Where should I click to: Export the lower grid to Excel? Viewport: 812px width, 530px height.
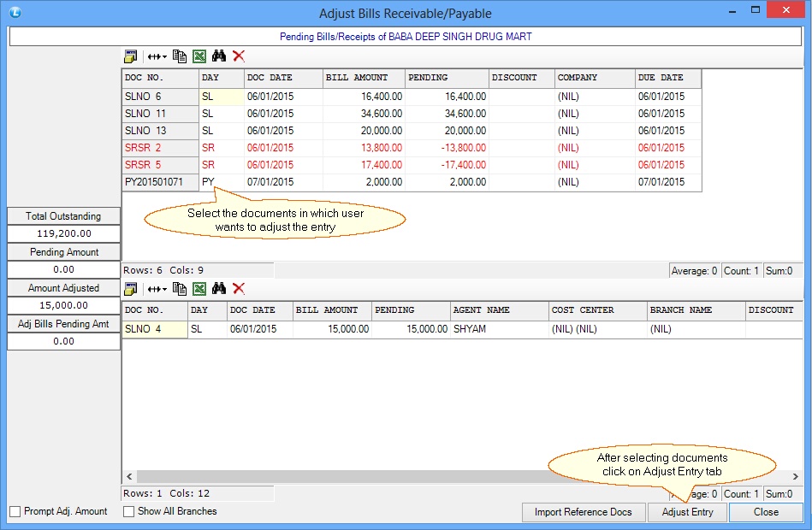[x=199, y=288]
